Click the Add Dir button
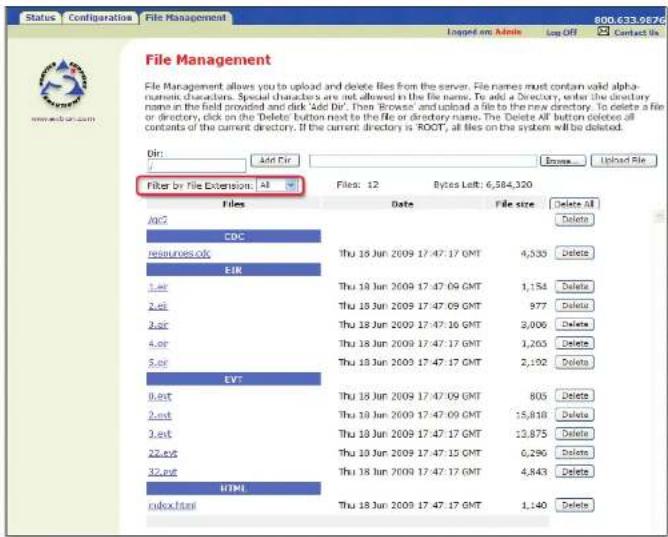Image resolution: width=668 pixels, height=537 pixels. tap(275, 161)
